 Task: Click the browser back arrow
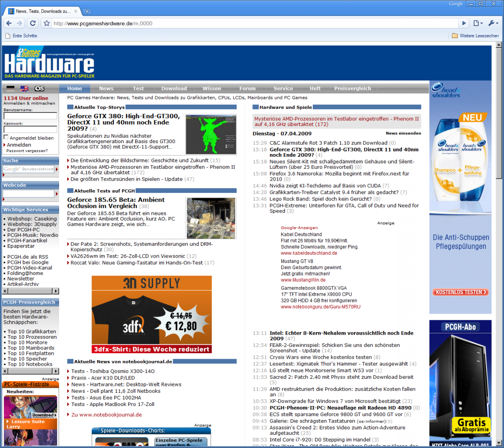point(9,23)
